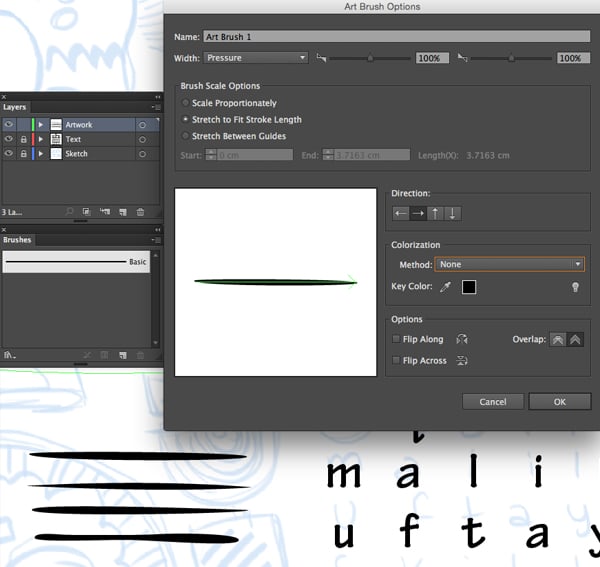Show colorization tips lightbulb
The image size is (600, 567).
575,287
